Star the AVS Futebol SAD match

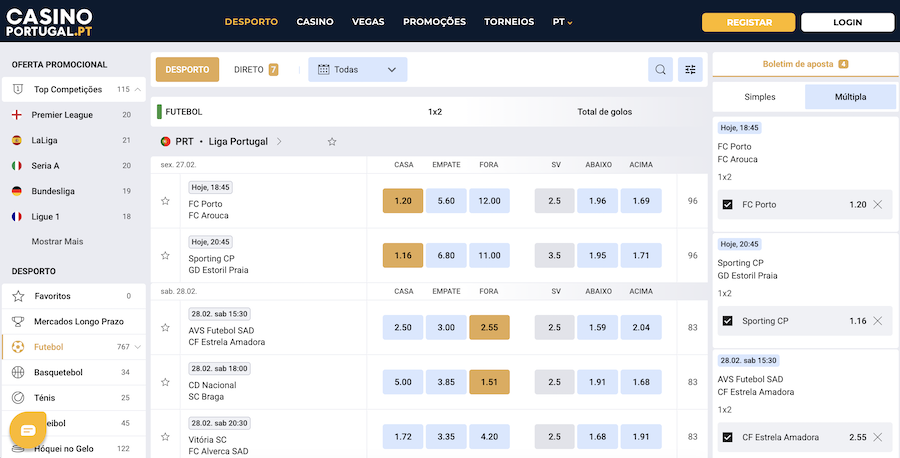[x=165, y=327]
